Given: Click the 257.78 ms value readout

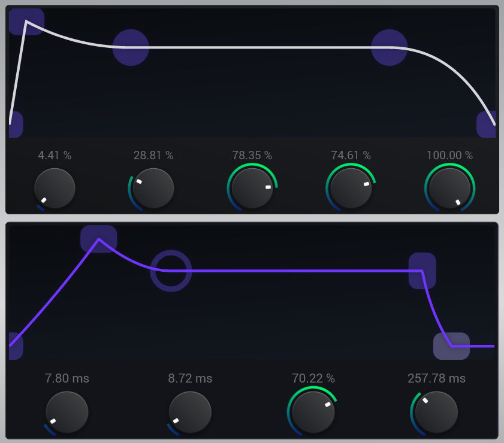Looking at the screenshot, I should pyautogui.click(x=436, y=378).
